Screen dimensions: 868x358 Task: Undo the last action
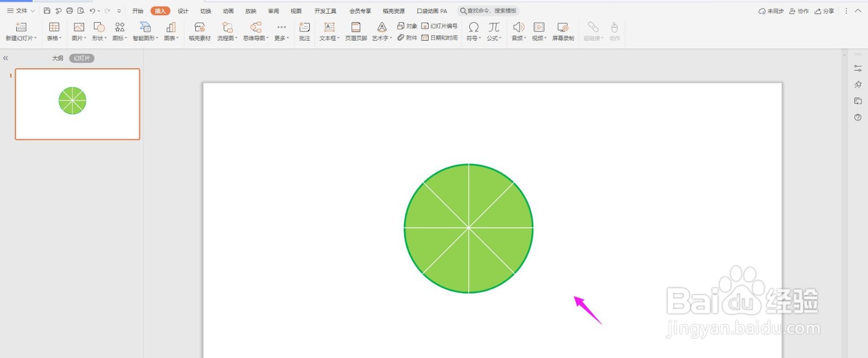pos(92,11)
